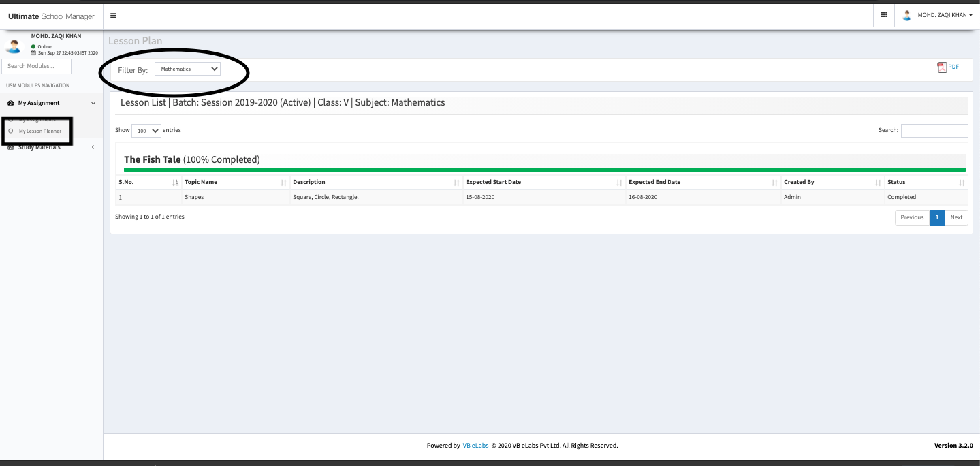The image size is (980, 466).
Task: Click the Lesson Plan page heading
Action: (135, 41)
